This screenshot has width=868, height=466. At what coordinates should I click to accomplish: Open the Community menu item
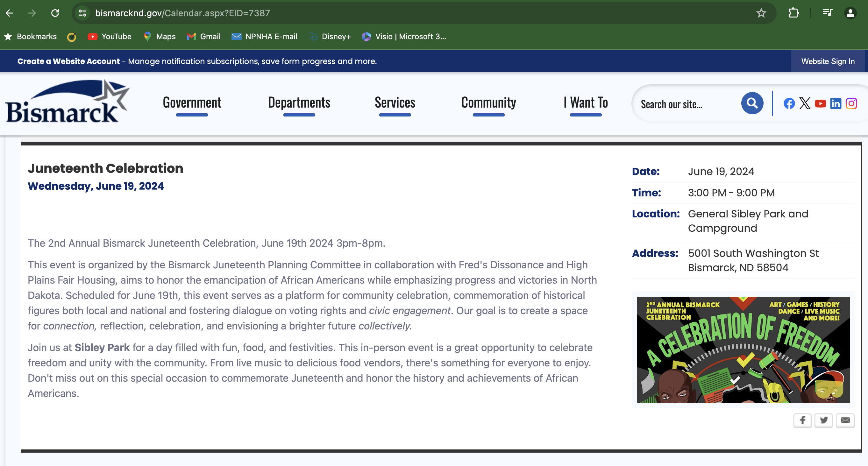click(x=488, y=103)
